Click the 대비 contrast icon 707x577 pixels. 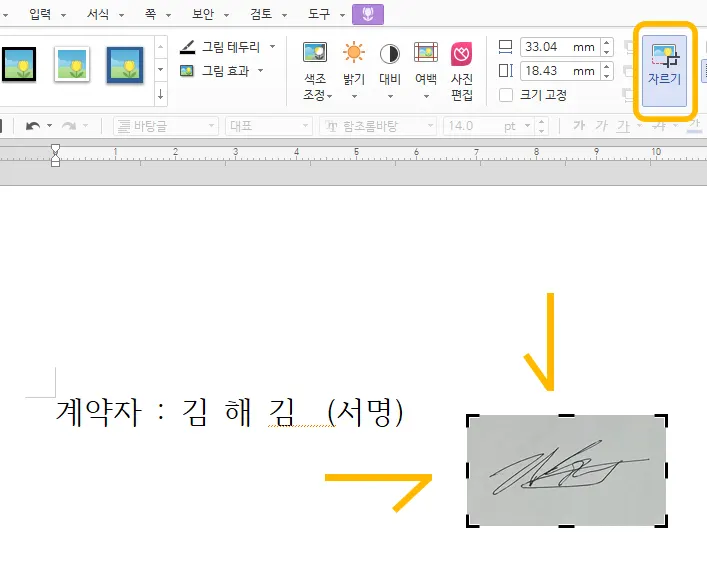[x=390, y=54]
